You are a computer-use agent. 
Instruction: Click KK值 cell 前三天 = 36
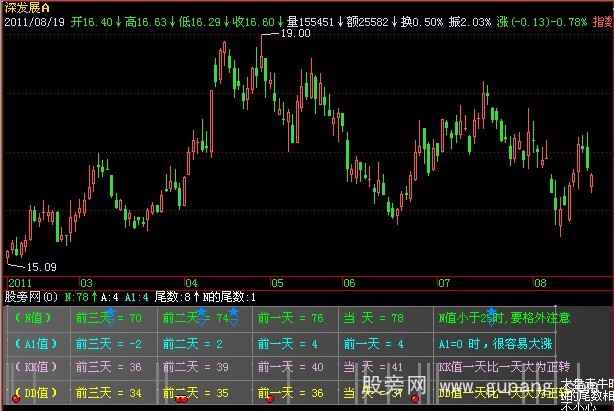(109, 367)
